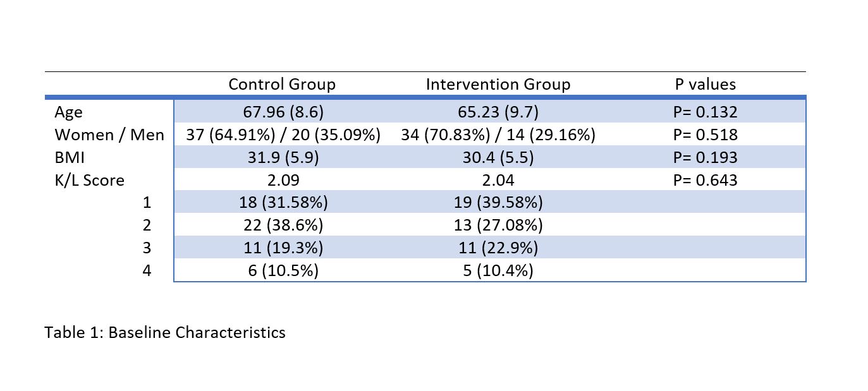Image resolution: width=868 pixels, height=391 pixels.
Task: Select the Women / Men row label
Action: tap(109, 135)
